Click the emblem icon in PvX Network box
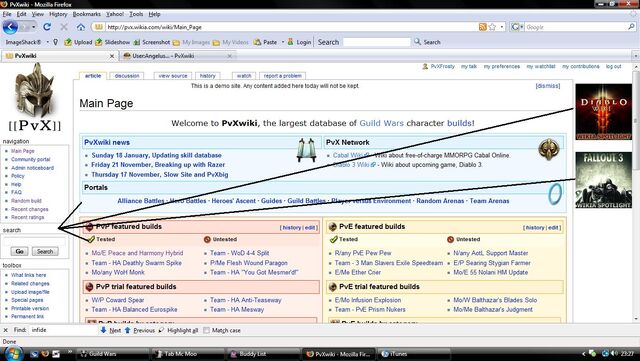This screenshot has height=361, width=640. pos(549,149)
